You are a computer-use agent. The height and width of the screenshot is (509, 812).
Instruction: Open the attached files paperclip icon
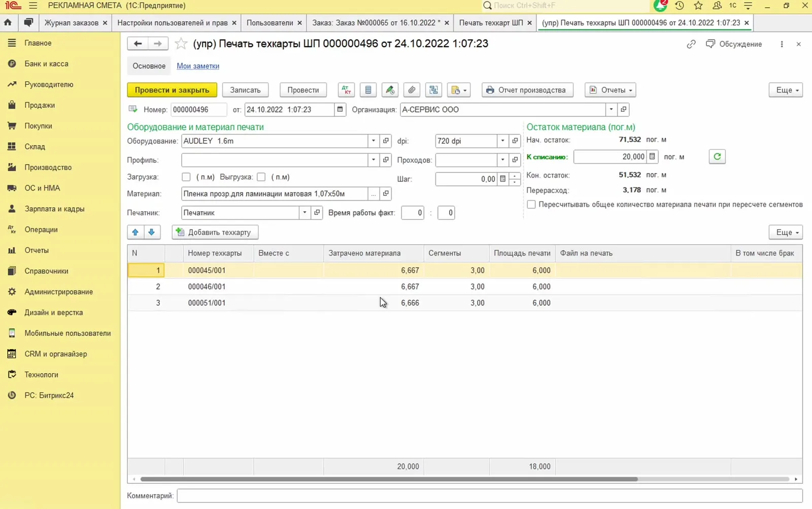[412, 90]
